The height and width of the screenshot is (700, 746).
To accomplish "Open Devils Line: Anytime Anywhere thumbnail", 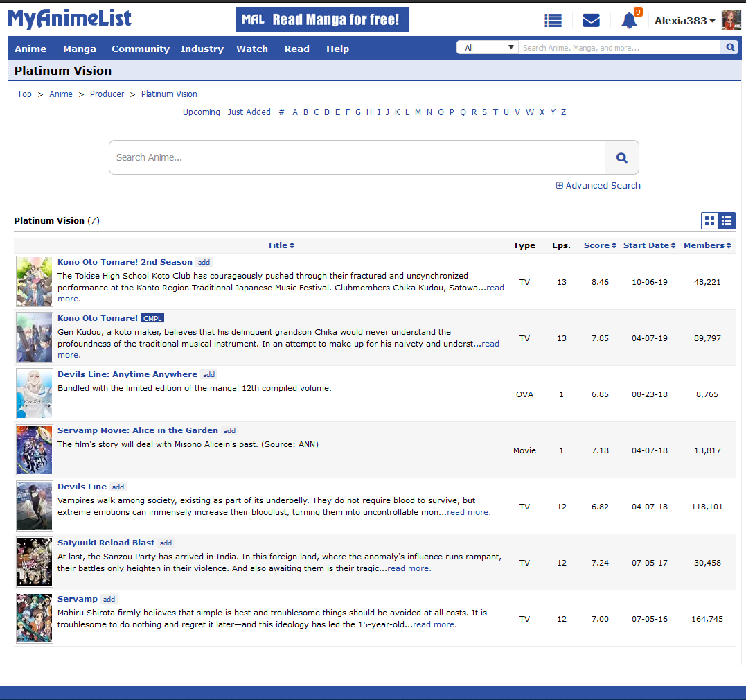I will pos(35,394).
